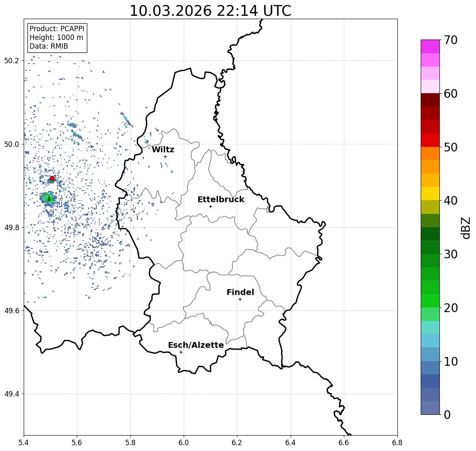This screenshot has height=451, width=476.
Task: Click the longitude tick label 5.4
Action: click(24, 443)
